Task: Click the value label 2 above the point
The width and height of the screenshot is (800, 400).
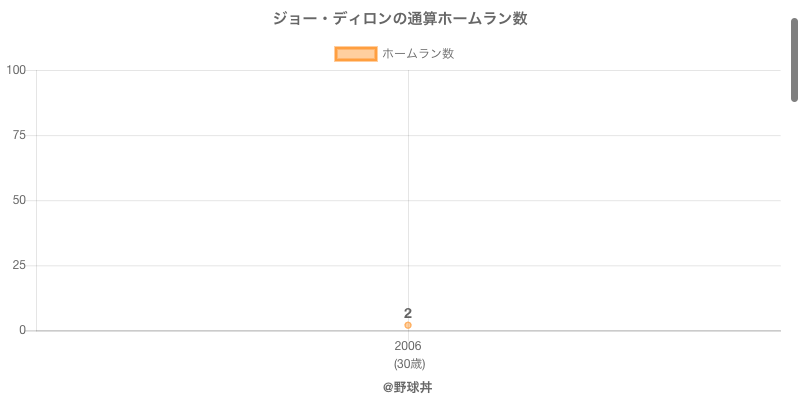Action: point(408,313)
